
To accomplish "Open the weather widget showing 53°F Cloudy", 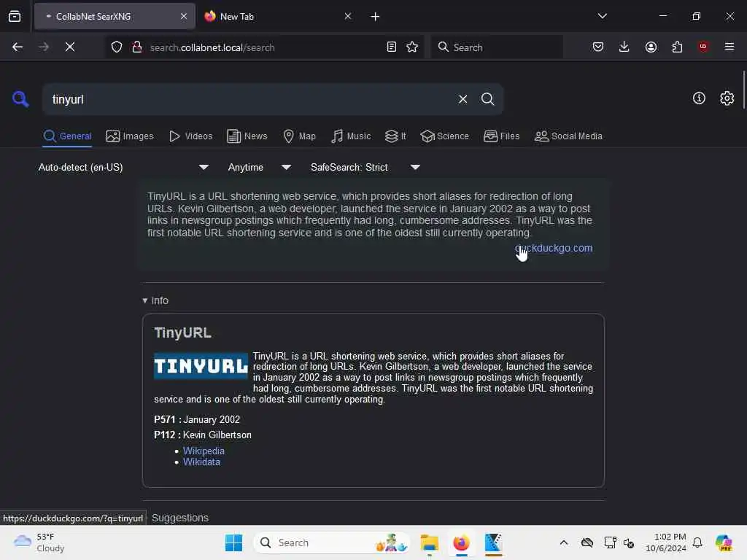I will [x=39, y=542].
